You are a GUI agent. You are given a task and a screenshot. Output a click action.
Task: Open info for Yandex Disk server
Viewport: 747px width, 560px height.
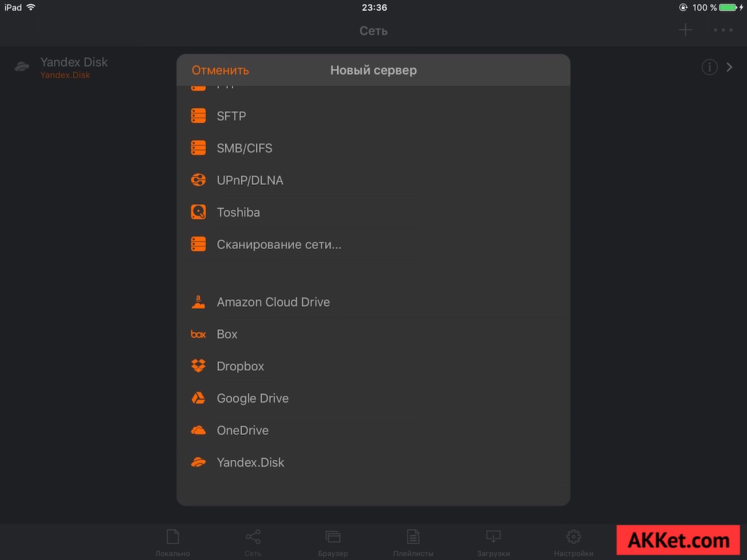(710, 67)
